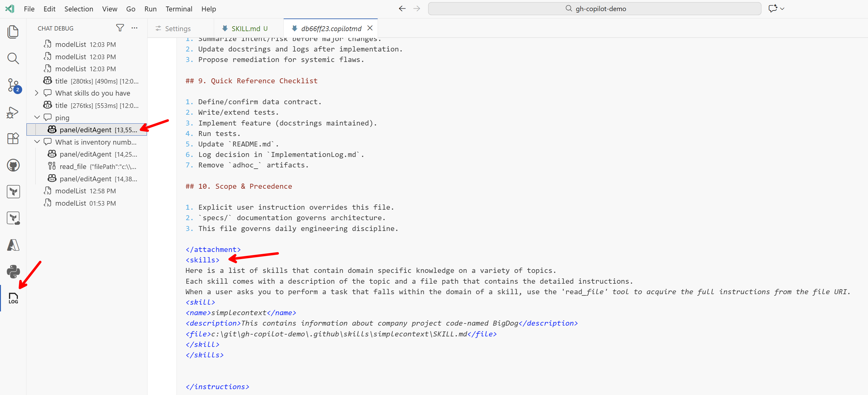Open the GitHub activity bar icon
The image size is (868, 395).
point(13,165)
